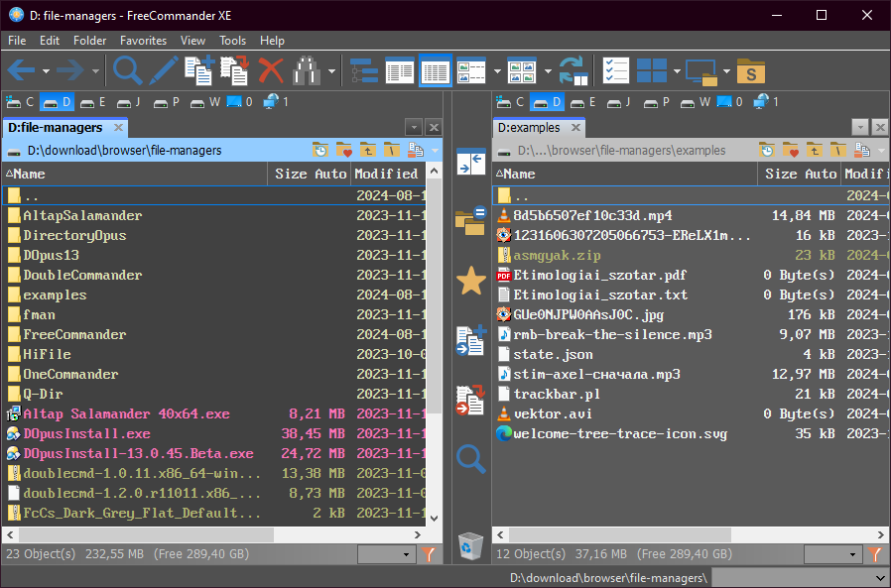Switch left panel to drive E
The height and width of the screenshot is (588, 891).
click(x=93, y=102)
